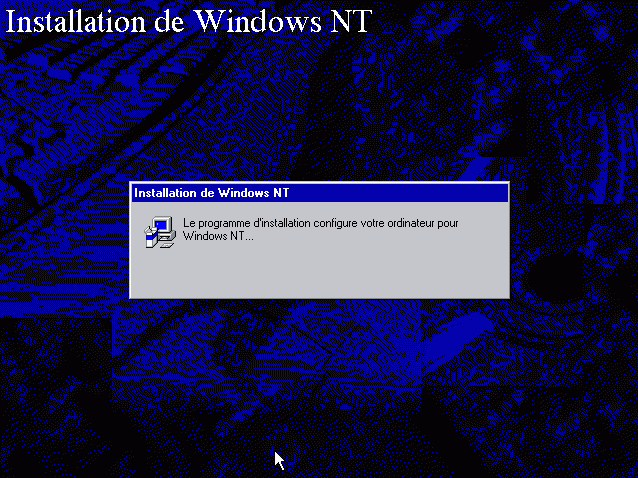Click the empty right part of the dialog title bar
The height and width of the screenshot is (478, 638).
(399, 193)
